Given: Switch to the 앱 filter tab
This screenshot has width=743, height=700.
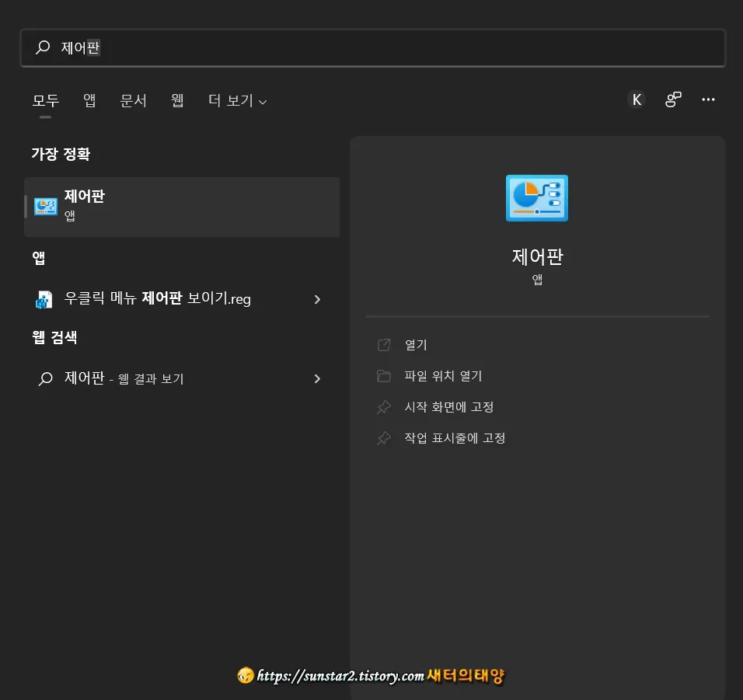Looking at the screenshot, I should tap(89, 101).
